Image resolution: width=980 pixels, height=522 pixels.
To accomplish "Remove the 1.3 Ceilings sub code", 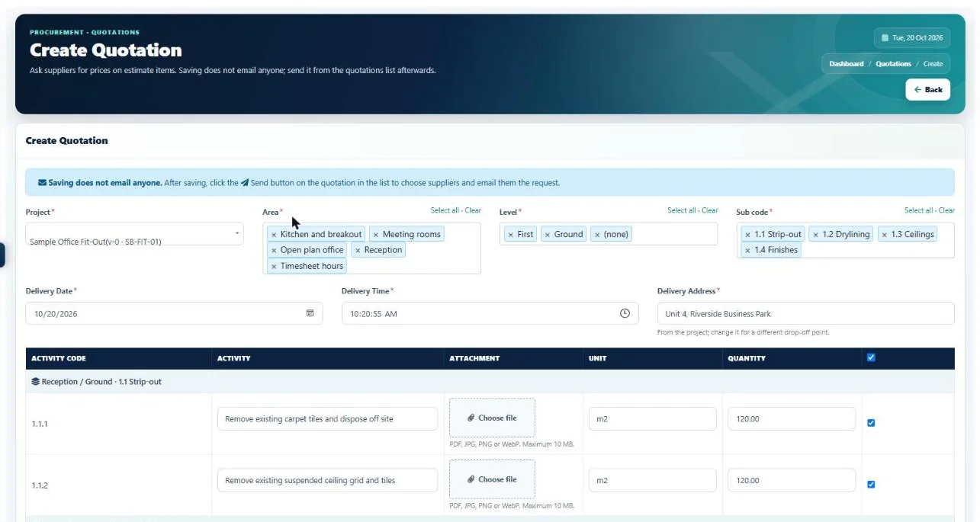I will point(885,235).
